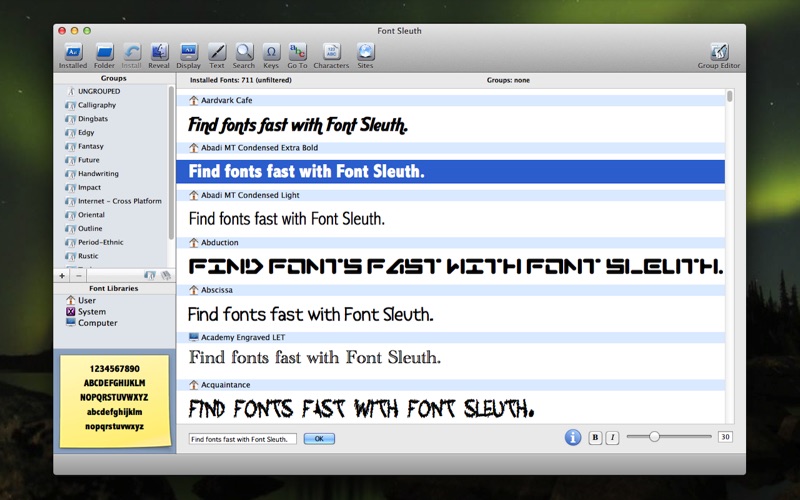Toggle bold preview with B button
The image size is (800, 500).
pos(595,438)
